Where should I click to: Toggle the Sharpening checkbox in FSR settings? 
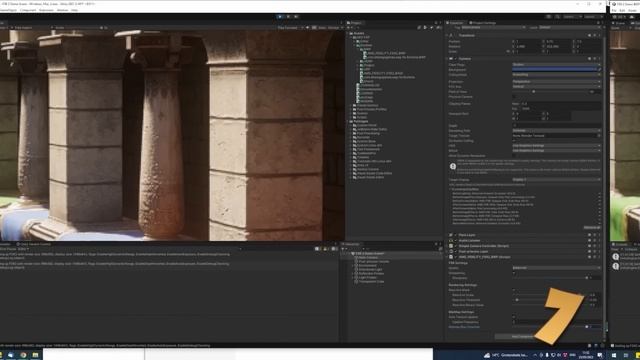514,273
